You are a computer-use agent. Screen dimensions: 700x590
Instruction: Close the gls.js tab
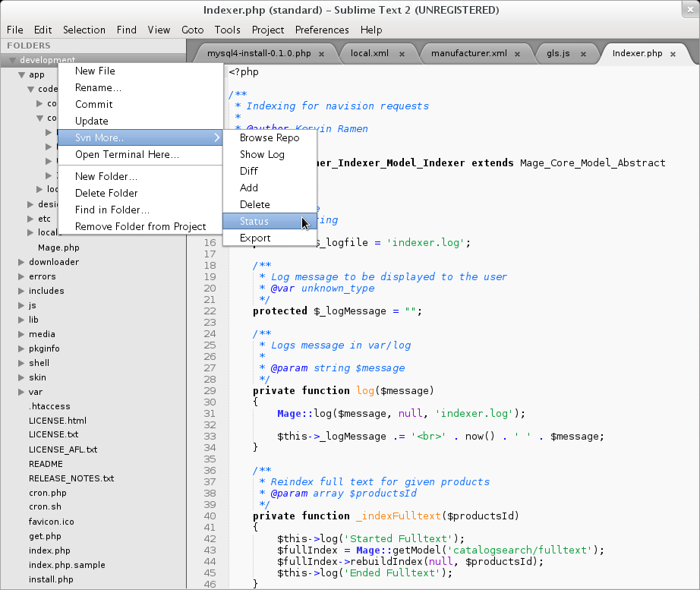tap(584, 54)
